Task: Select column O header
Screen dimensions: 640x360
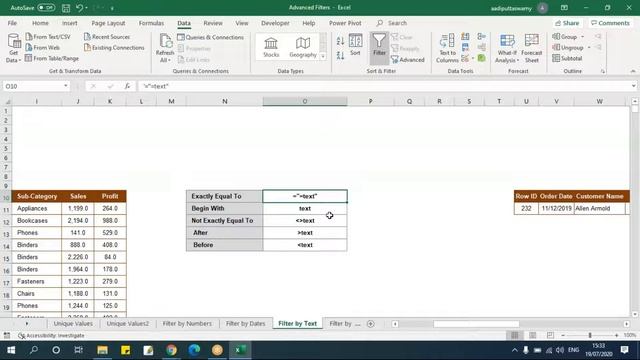Action: [305, 101]
